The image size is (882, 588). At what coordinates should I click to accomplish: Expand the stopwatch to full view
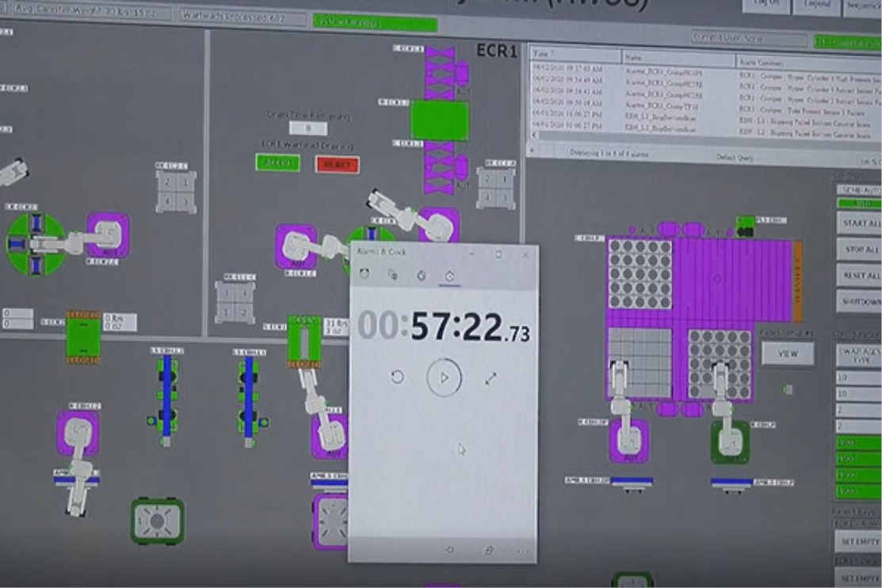(x=491, y=378)
